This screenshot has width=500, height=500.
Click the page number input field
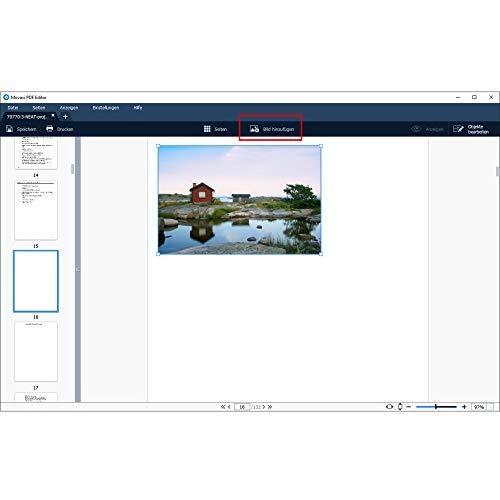(242, 407)
